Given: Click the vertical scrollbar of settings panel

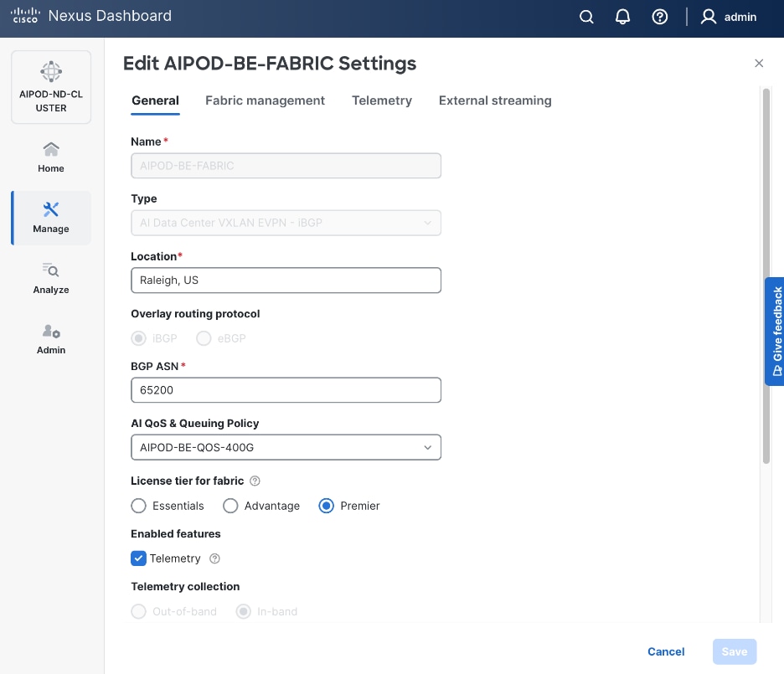Looking at the screenshot, I should point(766,276).
